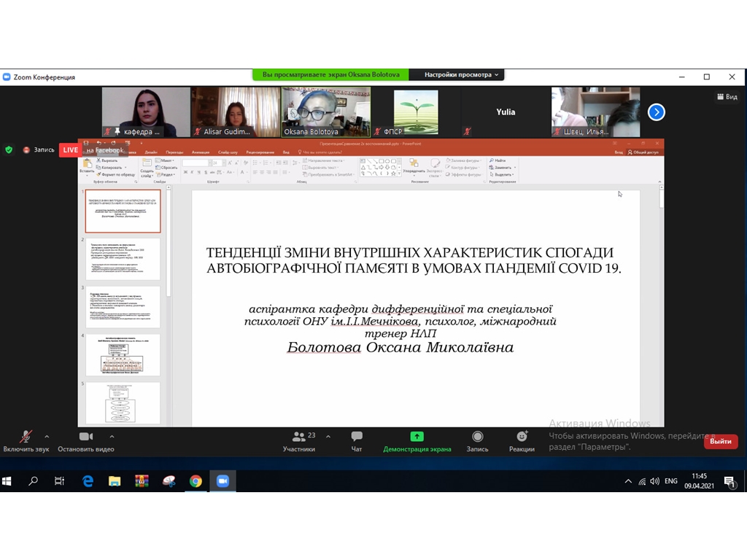Open the Переходы ribbon tab
The width and height of the screenshot is (747, 560).
(x=174, y=152)
